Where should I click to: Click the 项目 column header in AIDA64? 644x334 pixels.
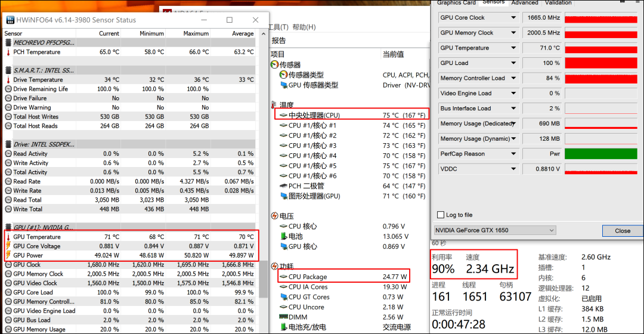pyautogui.click(x=278, y=54)
